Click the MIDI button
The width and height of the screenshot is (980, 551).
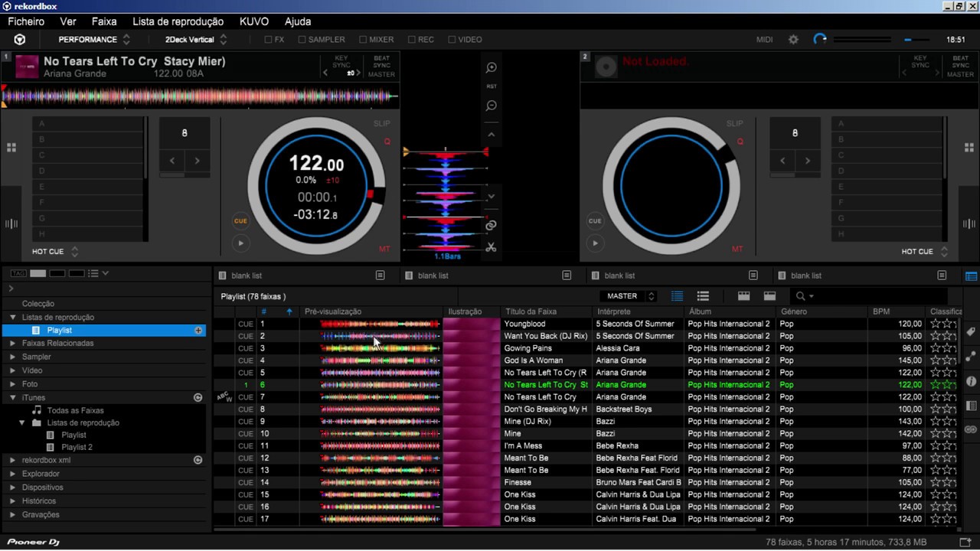pyautogui.click(x=764, y=40)
